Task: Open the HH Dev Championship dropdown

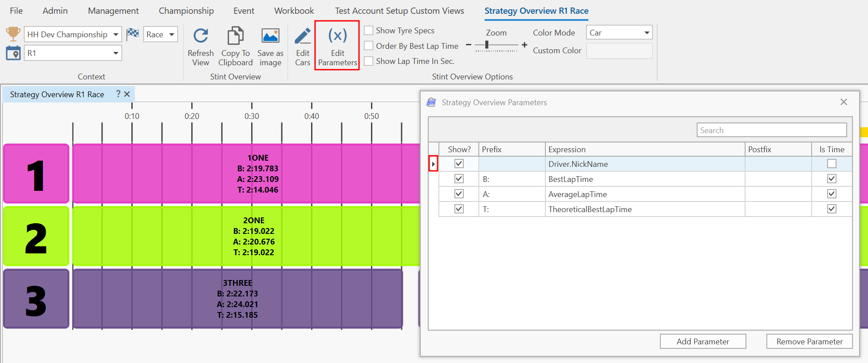Action: click(115, 35)
